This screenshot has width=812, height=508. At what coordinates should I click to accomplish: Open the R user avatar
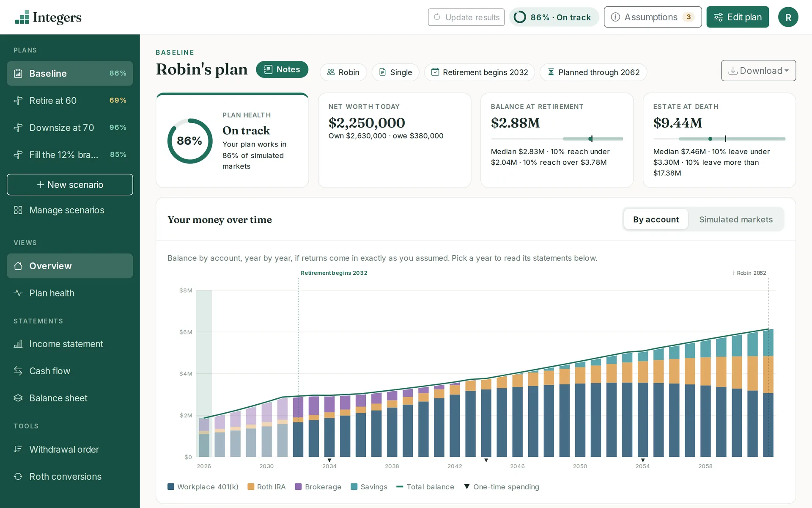pos(788,17)
